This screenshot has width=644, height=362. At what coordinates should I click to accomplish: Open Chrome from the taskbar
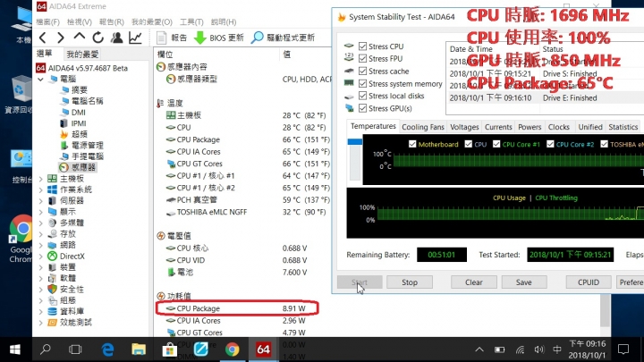coord(232,349)
